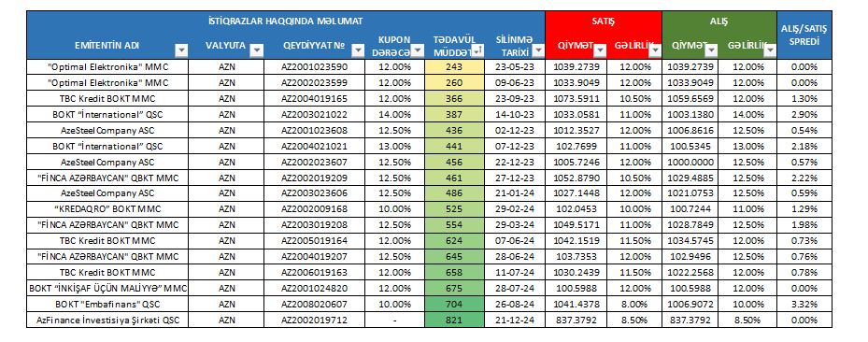Select the İSTİQRAZLAR HAQQINDA MƏLUMAT header

(x=286, y=21)
